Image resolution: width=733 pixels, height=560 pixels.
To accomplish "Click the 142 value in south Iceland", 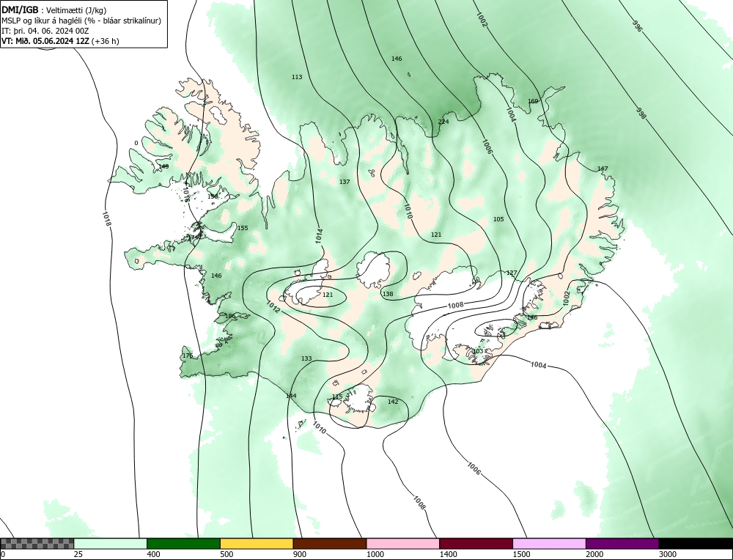I will [393, 402].
